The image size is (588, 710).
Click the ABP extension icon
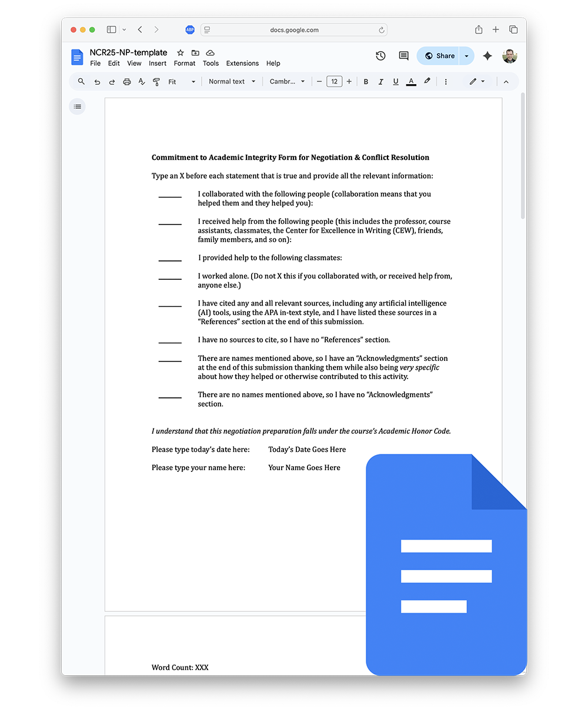point(190,29)
